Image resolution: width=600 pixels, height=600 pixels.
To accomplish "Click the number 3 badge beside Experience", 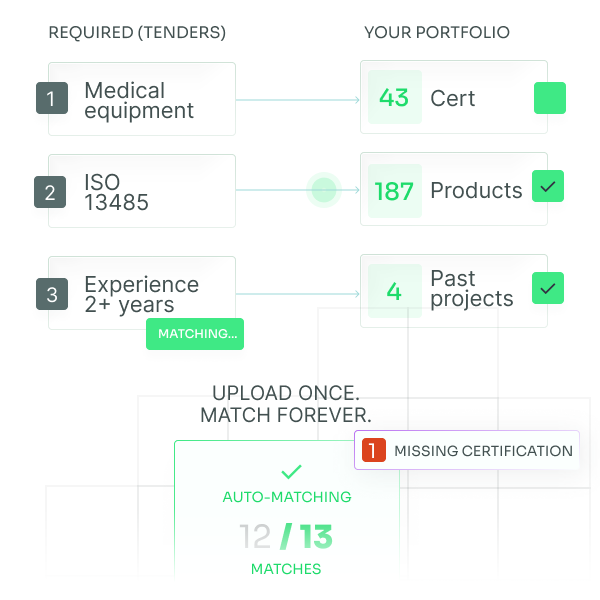I will 53,293.
